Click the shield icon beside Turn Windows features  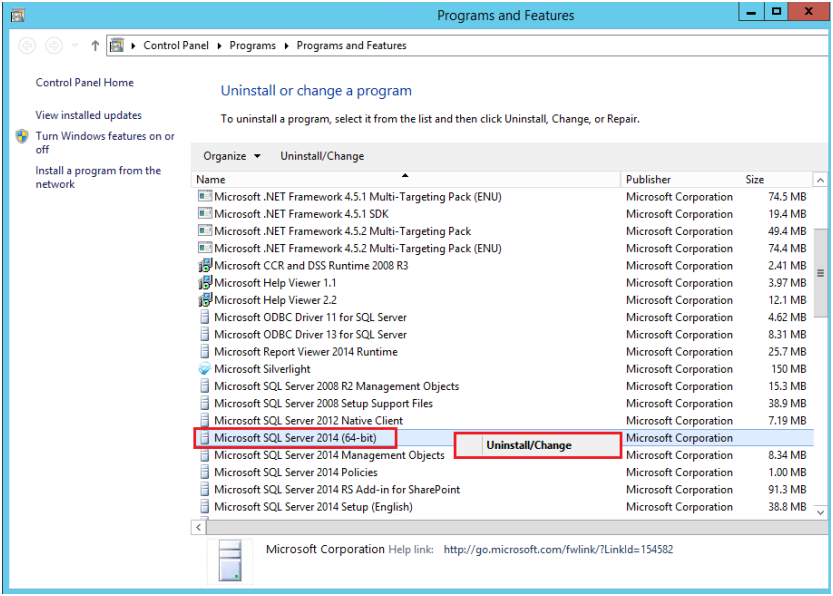click(22, 137)
